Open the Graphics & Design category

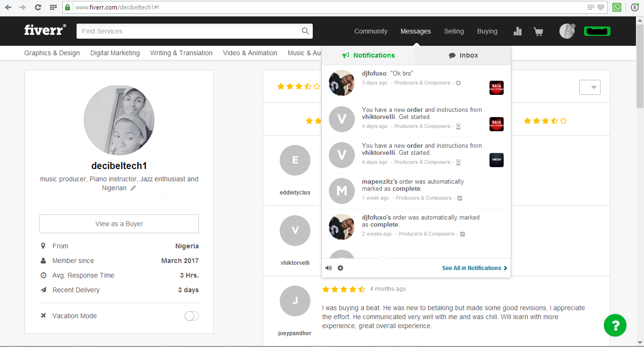[52, 53]
